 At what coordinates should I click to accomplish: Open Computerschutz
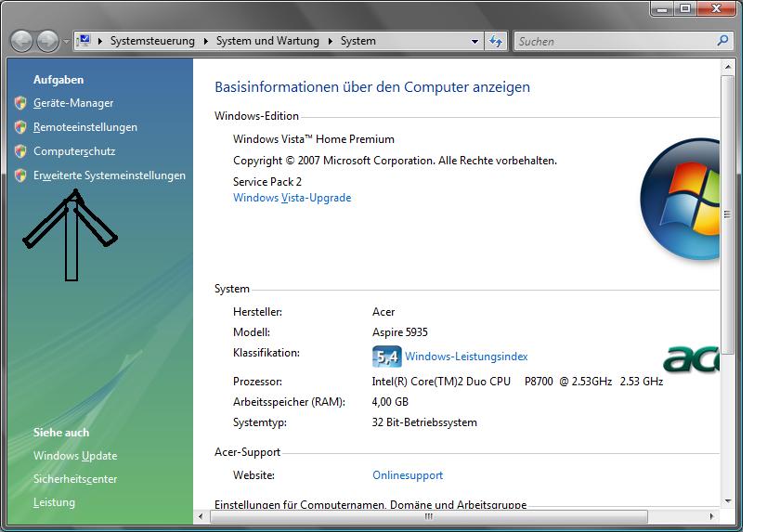[x=74, y=151]
